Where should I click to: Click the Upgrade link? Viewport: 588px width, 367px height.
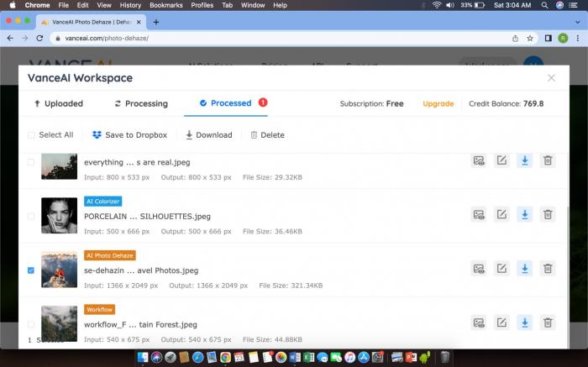click(x=438, y=104)
